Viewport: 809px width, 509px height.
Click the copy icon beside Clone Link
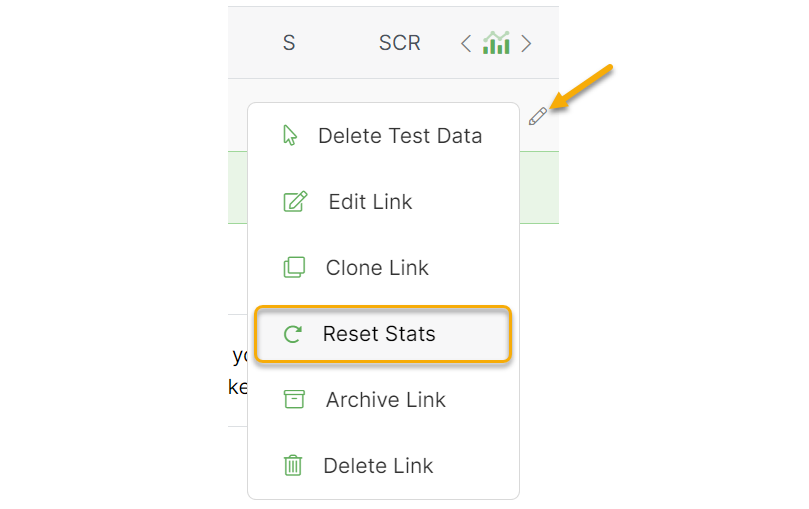pos(294,268)
